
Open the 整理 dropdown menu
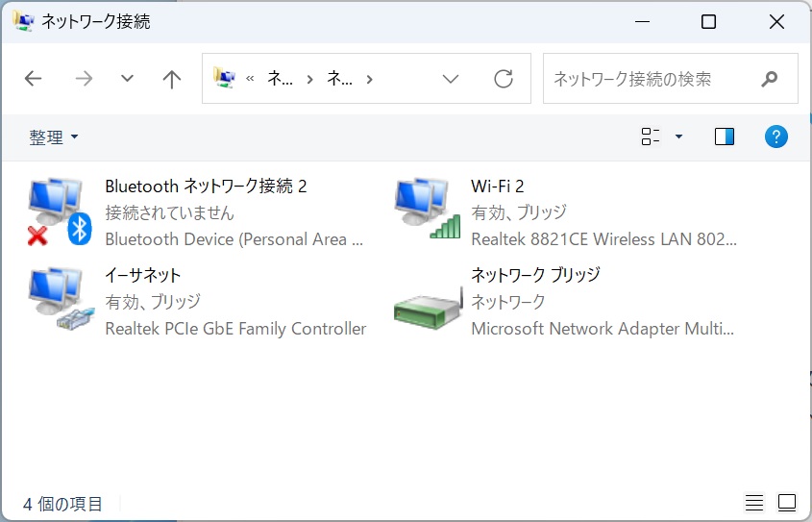coord(54,137)
